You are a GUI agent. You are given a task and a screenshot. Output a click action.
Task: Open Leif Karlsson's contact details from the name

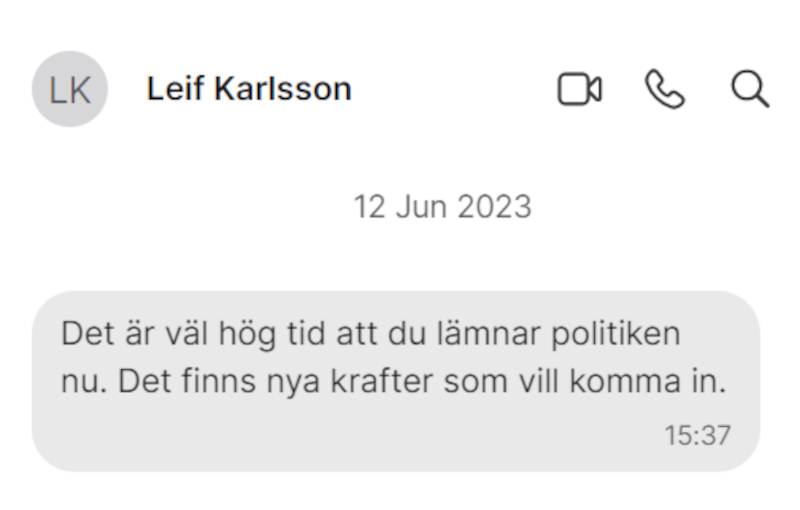(249, 89)
